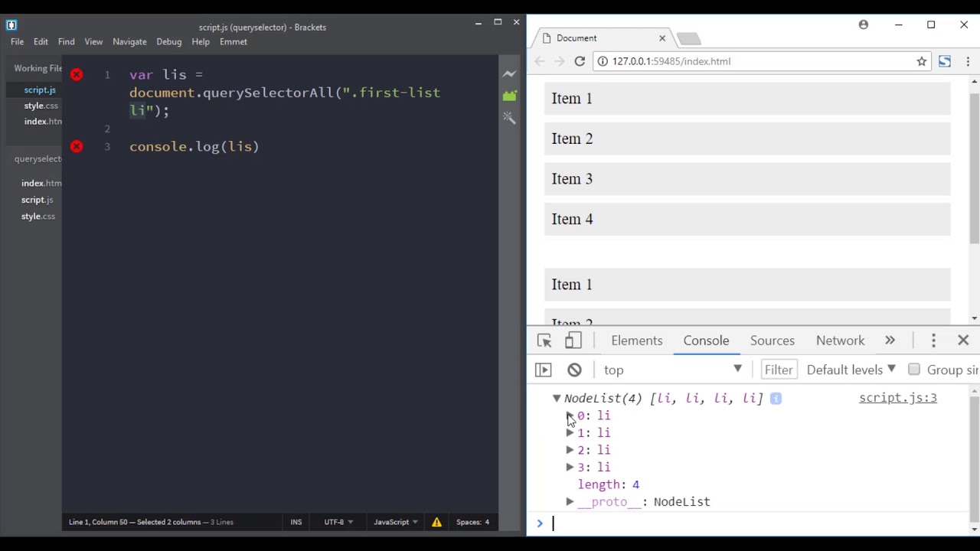This screenshot has width=980, height=551.
Task: Open the Default levels dropdown
Action: coord(851,370)
